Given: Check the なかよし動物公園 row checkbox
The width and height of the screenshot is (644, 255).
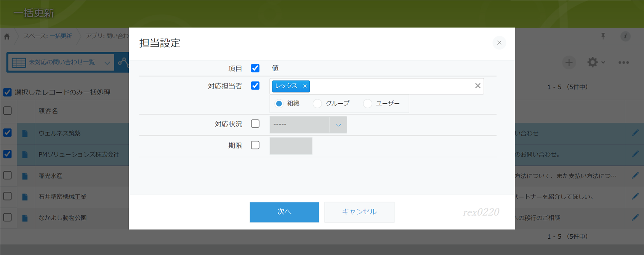Looking at the screenshot, I should [7, 217].
